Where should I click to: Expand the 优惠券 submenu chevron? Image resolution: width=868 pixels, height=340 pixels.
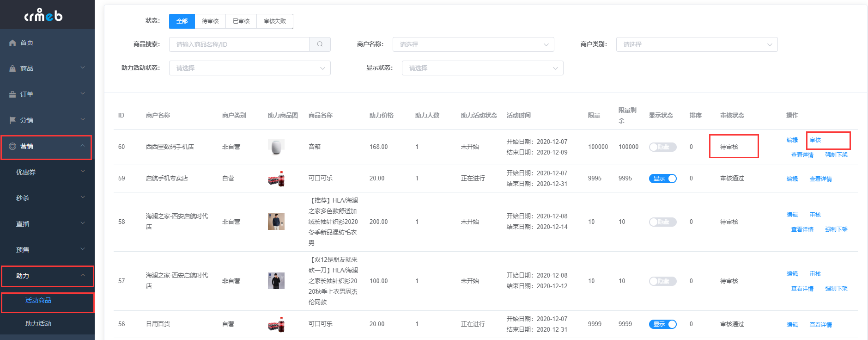coord(83,171)
